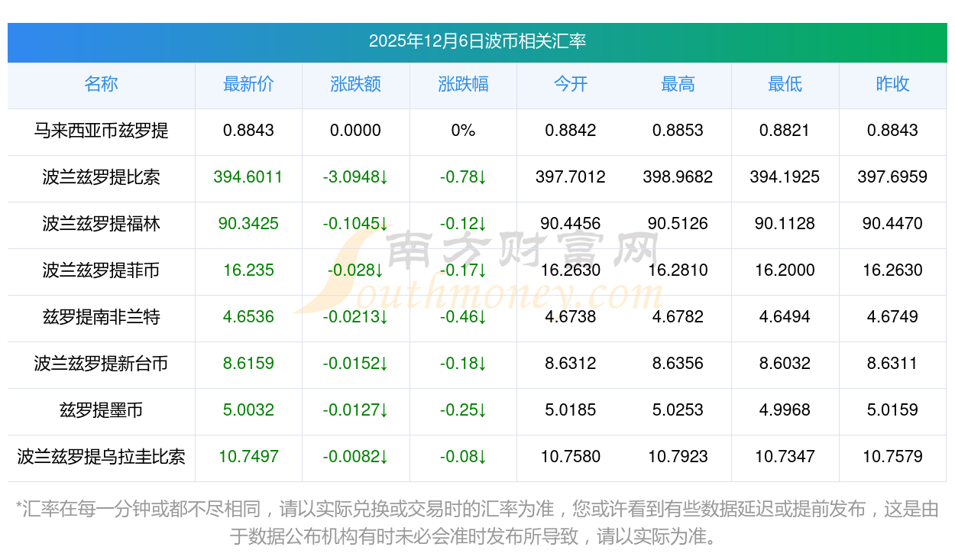
Task: Click the change amount -0.0127↓
Action: point(356,410)
